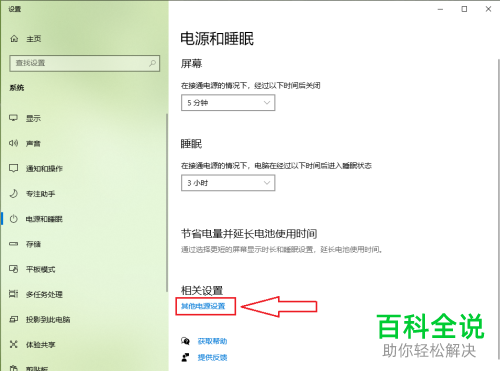The image size is (500, 371).
Task: Click the 体验共享 shared experiences icon
Action: click(13, 344)
